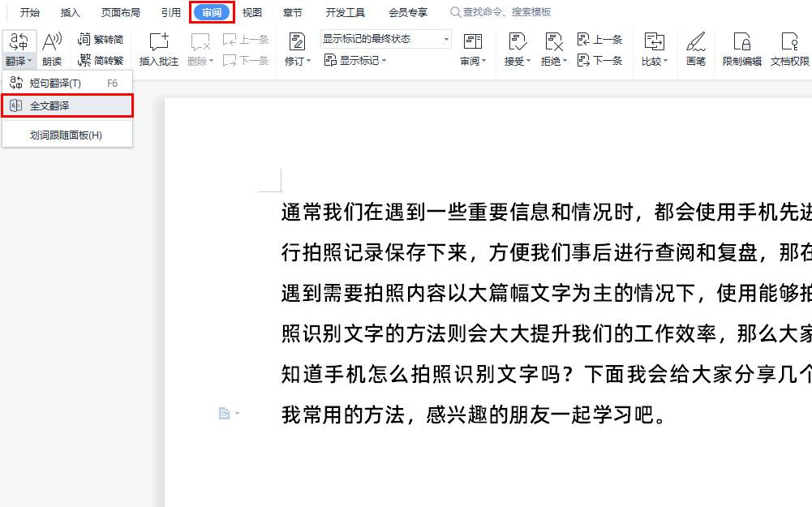The width and height of the screenshot is (812, 507).
Task: Open the 修订 (Track Changes) tool
Action: click(x=295, y=47)
